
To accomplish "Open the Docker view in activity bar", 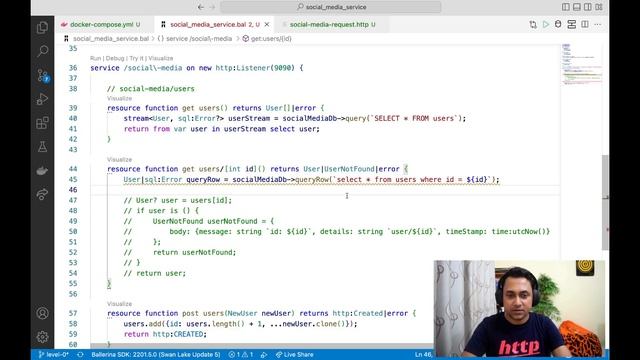I will click(x=42, y=171).
